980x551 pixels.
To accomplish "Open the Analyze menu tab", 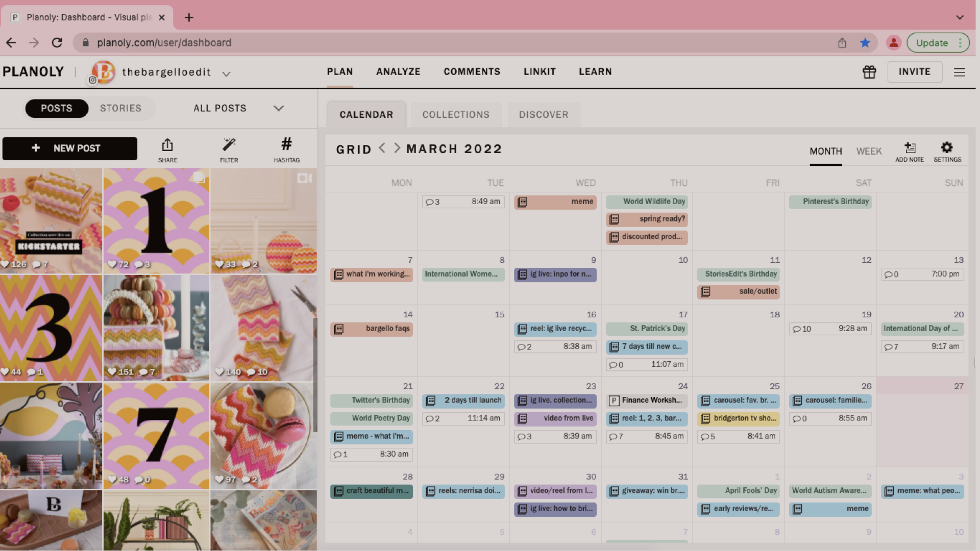I will pos(398,72).
